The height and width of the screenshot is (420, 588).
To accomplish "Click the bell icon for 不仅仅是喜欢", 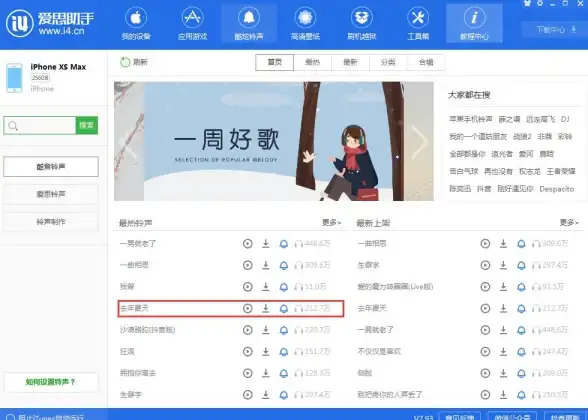I will [521, 351].
